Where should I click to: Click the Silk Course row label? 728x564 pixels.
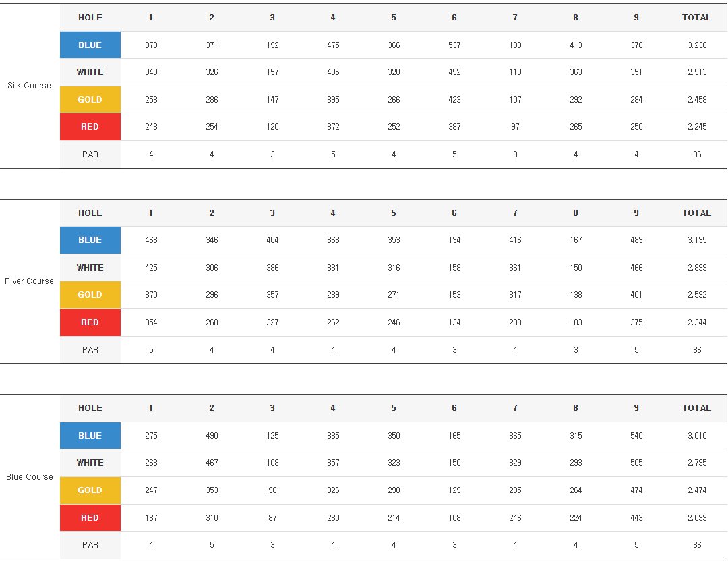pos(29,86)
